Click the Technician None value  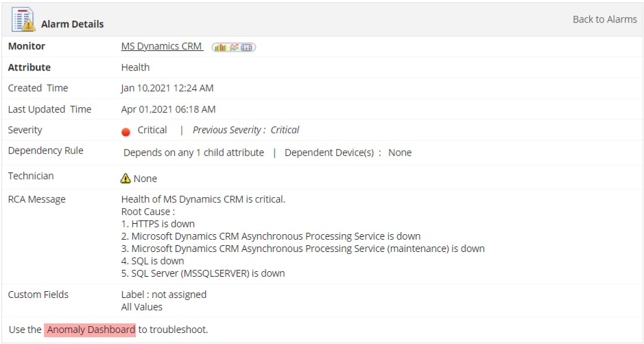pyautogui.click(x=145, y=179)
